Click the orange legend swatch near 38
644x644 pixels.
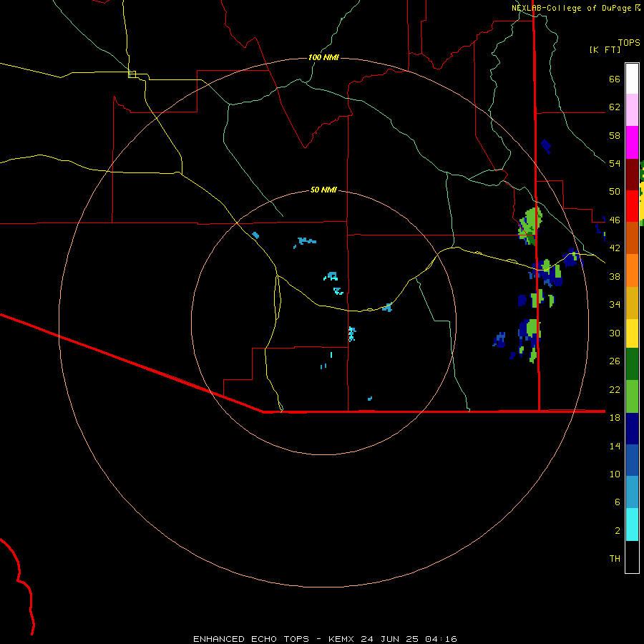(632, 270)
